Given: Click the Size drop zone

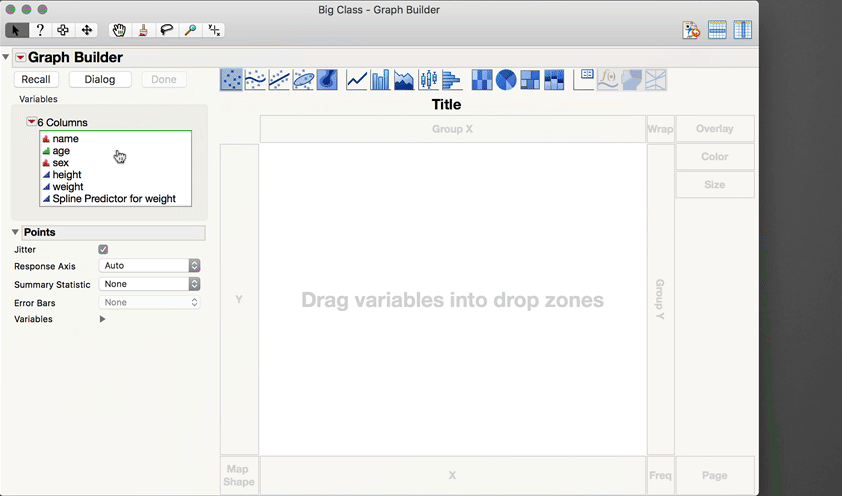Looking at the screenshot, I should tap(715, 185).
